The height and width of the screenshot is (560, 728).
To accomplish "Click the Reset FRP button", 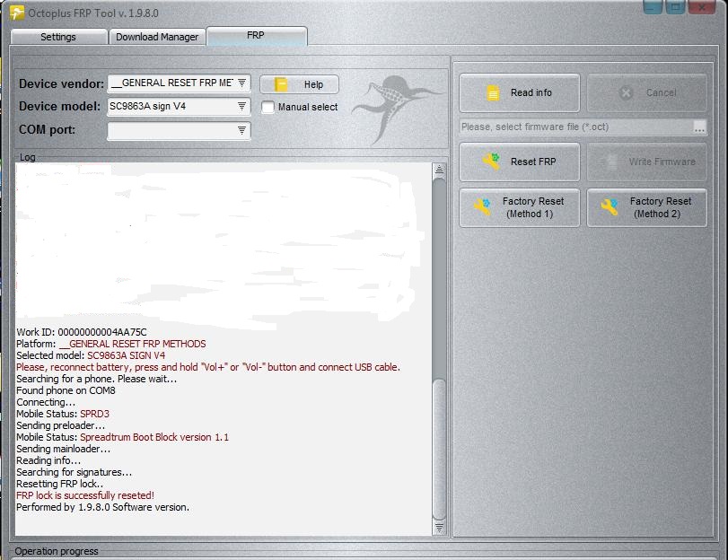I will [520, 162].
